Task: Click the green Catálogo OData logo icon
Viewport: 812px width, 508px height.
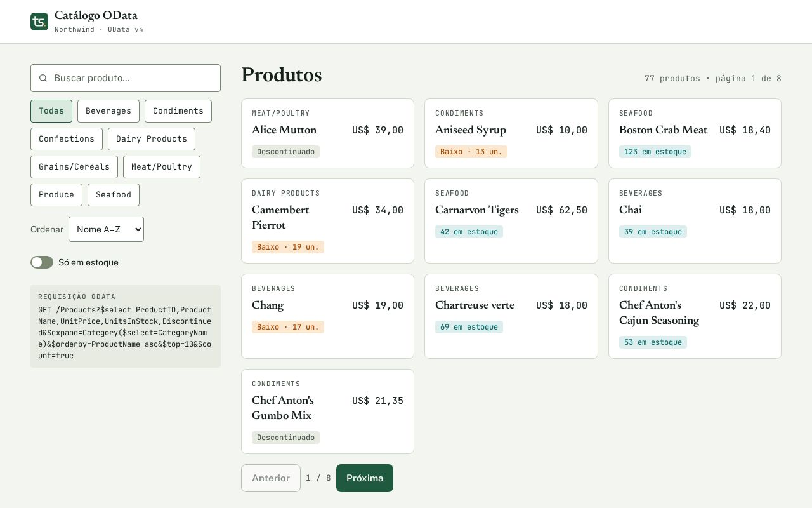Action: coord(39,22)
